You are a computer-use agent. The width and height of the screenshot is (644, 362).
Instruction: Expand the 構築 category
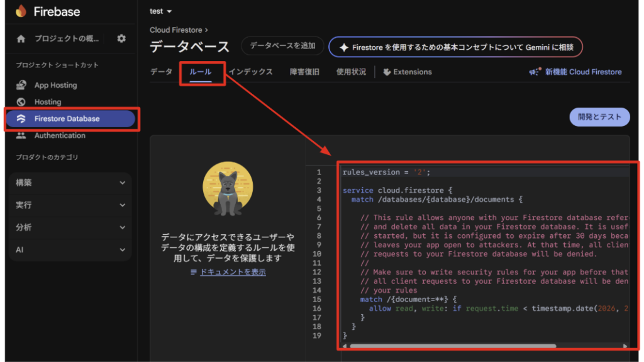70,183
